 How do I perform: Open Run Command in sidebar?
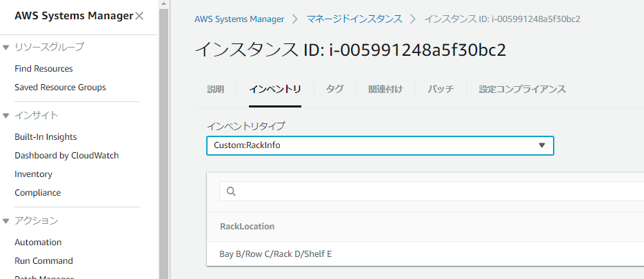click(43, 260)
